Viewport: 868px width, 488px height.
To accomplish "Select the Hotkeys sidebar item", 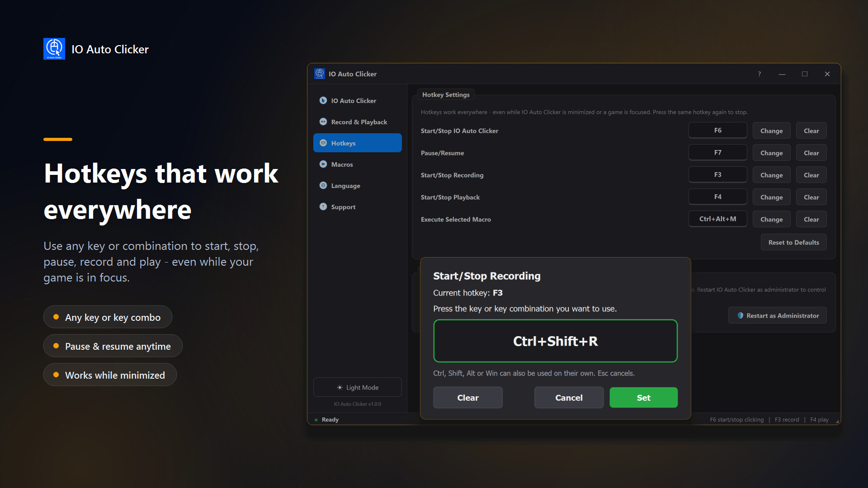I will click(x=358, y=143).
